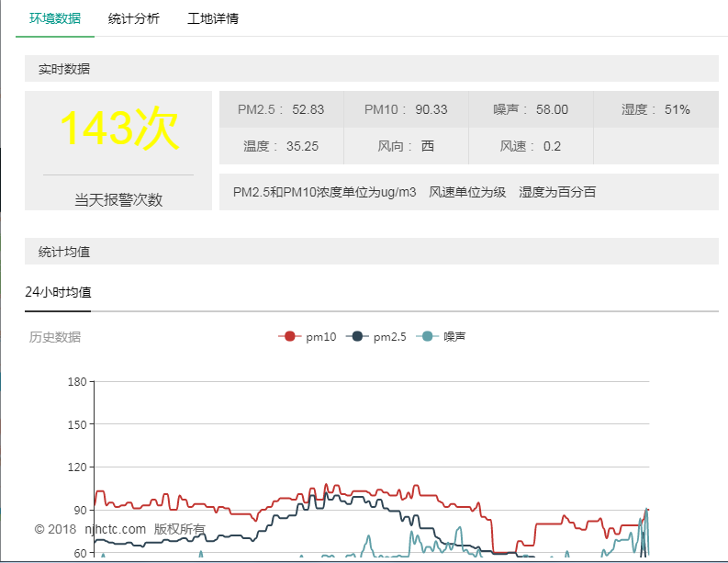
Task: Click the 180 y-axis label
Action: [77, 382]
